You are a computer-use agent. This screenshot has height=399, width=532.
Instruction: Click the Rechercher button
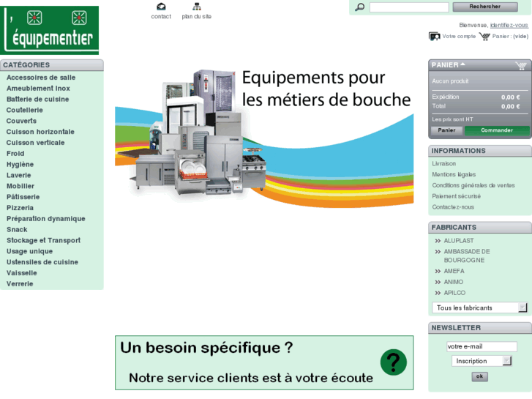click(485, 7)
